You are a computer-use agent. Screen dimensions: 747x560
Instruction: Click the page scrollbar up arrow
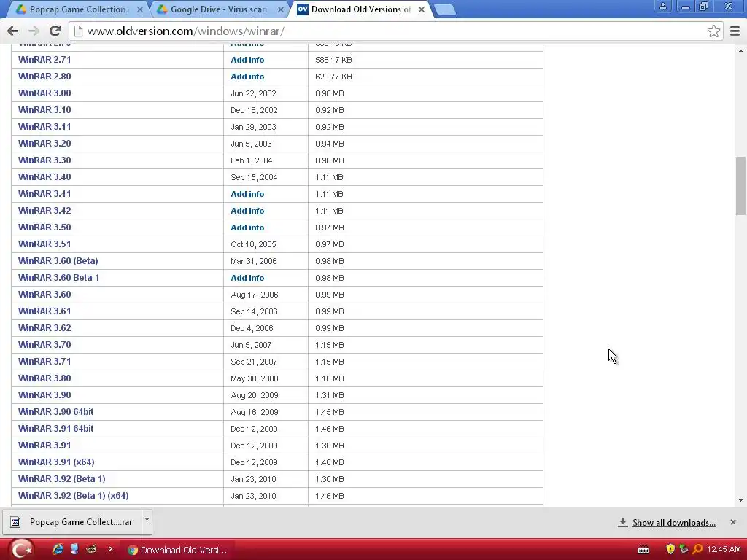click(x=741, y=50)
